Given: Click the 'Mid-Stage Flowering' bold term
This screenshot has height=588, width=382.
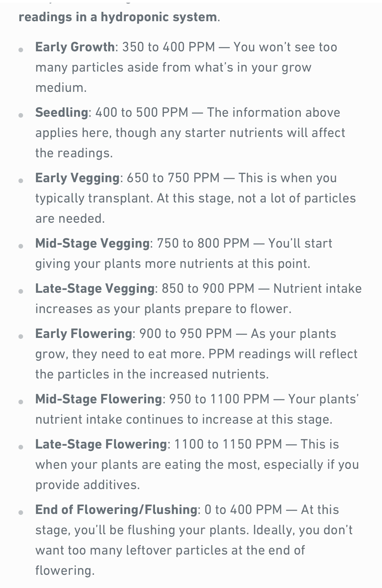Looking at the screenshot, I should pyautogui.click(x=99, y=399).
